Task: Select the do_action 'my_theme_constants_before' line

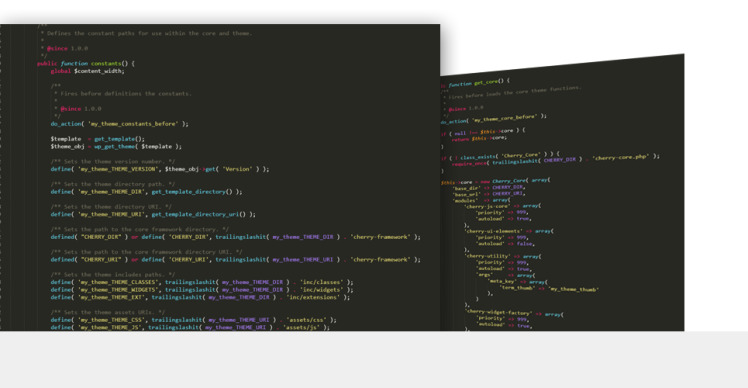Action: (x=119, y=124)
